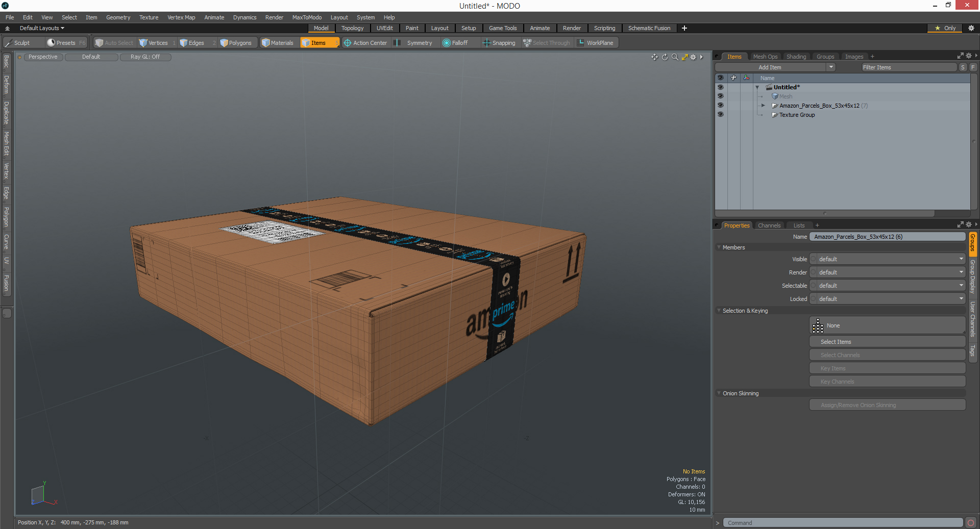Toggle the S filter button in Items
980x529 pixels.
(963, 67)
